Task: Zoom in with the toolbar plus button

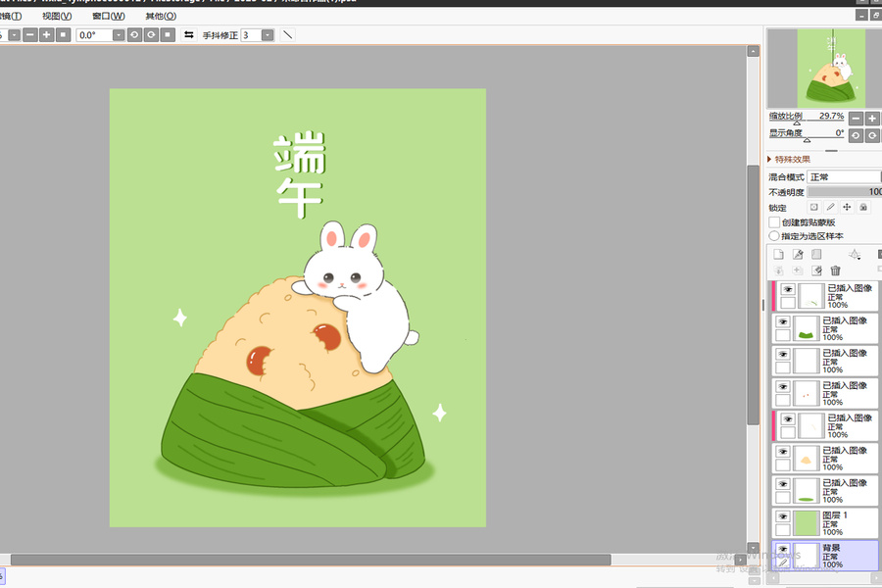Action: [47, 35]
